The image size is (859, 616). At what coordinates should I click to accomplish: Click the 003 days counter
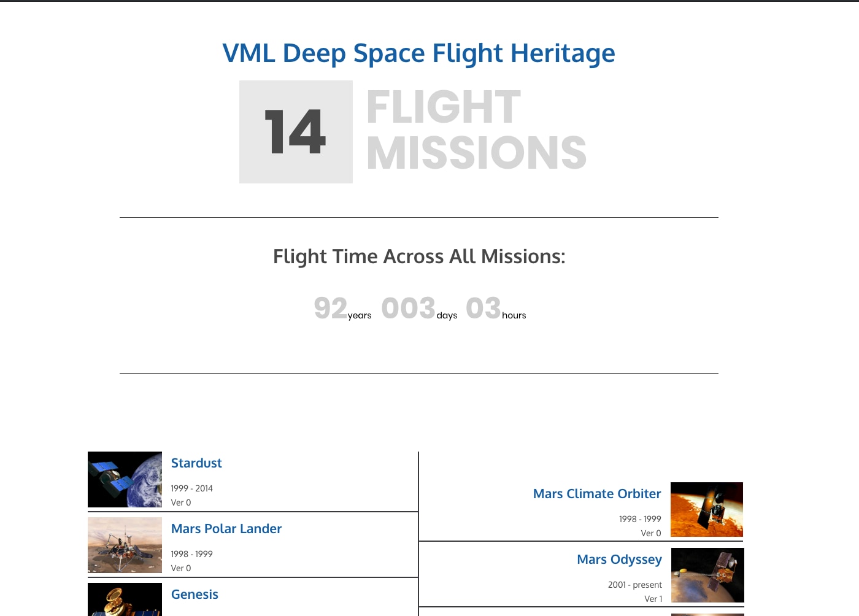pyautogui.click(x=419, y=308)
